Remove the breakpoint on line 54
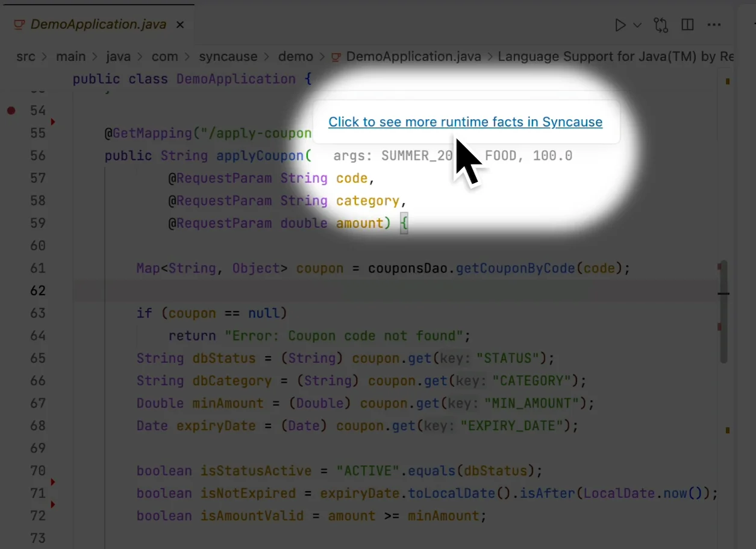 coord(11,110)
